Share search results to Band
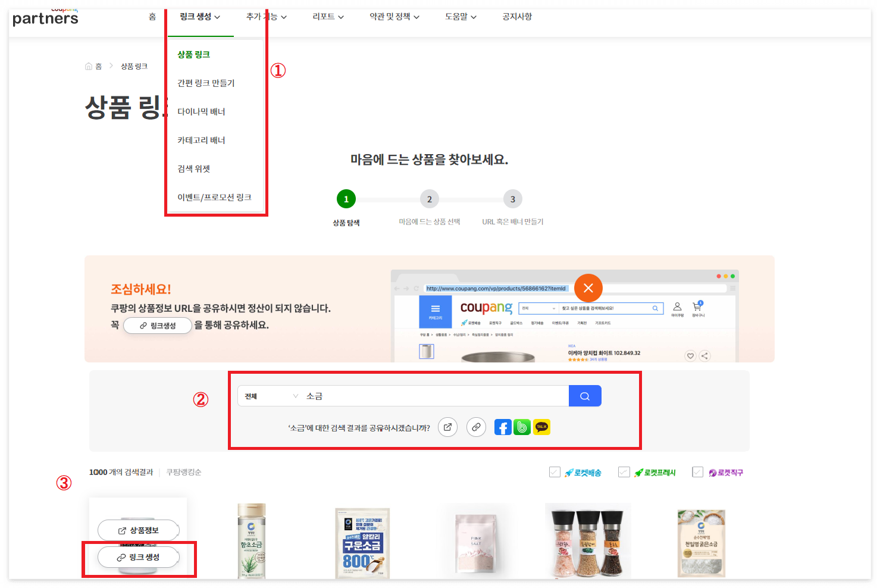880x588 pixels. point(522,427)
